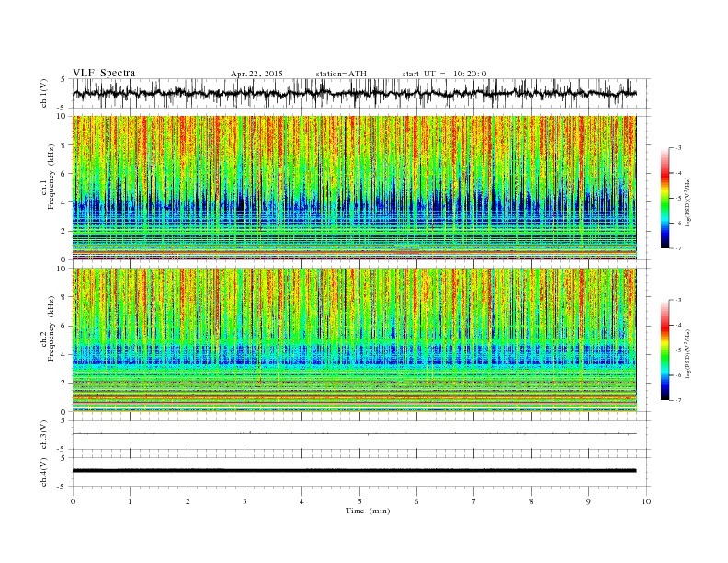Click the time axis tick label '0'

point(73,501)
